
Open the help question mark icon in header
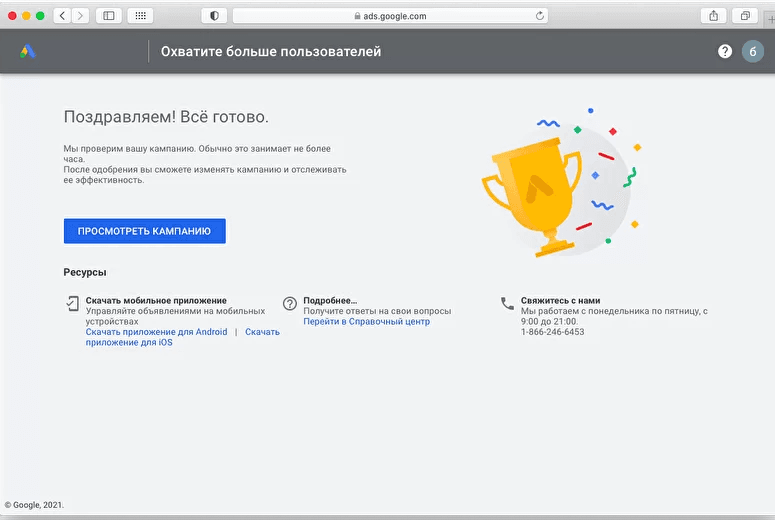(x=725, y=51)
